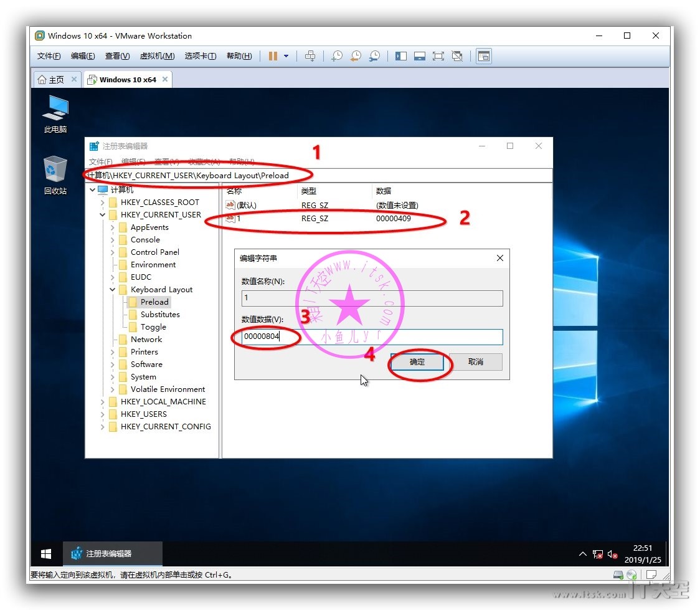The height and width of the screenshot is (610, 700).
Task: Expand HKEY_CLASSES_ROOT node arrow
Action: click(x=102, y=203)
